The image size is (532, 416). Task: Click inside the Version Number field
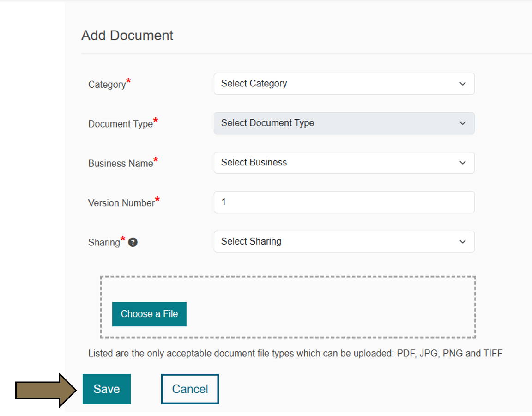pyautogui.click(x=344, y=202)
